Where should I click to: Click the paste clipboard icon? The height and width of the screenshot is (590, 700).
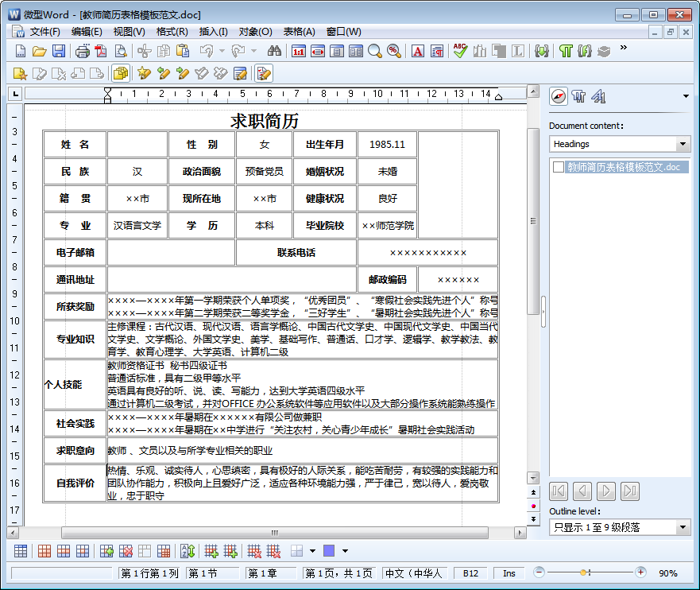tap(183, 51)
